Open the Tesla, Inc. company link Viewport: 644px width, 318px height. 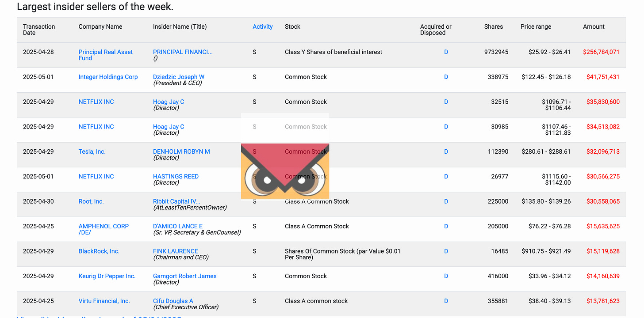[x=92, y=151]
